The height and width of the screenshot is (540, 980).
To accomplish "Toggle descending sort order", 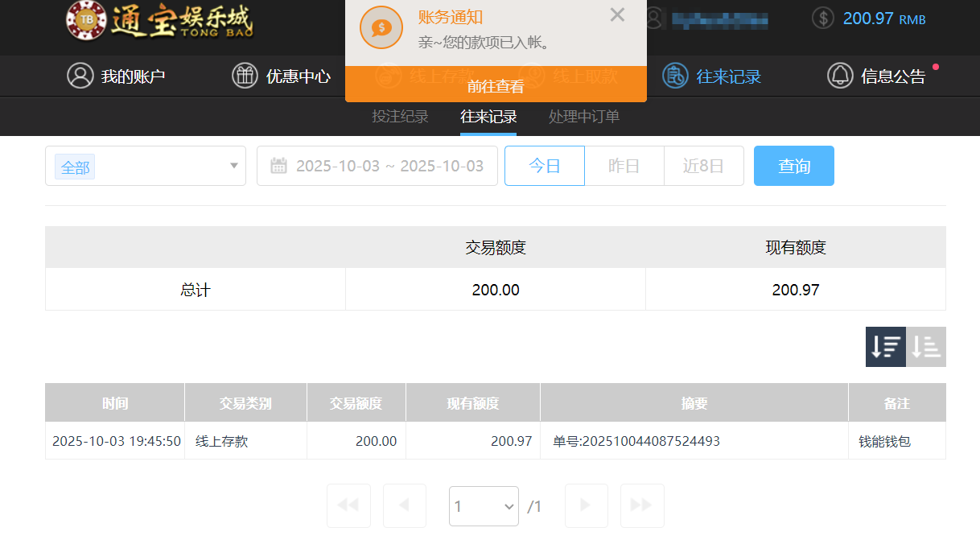I will tap(885, 346).
